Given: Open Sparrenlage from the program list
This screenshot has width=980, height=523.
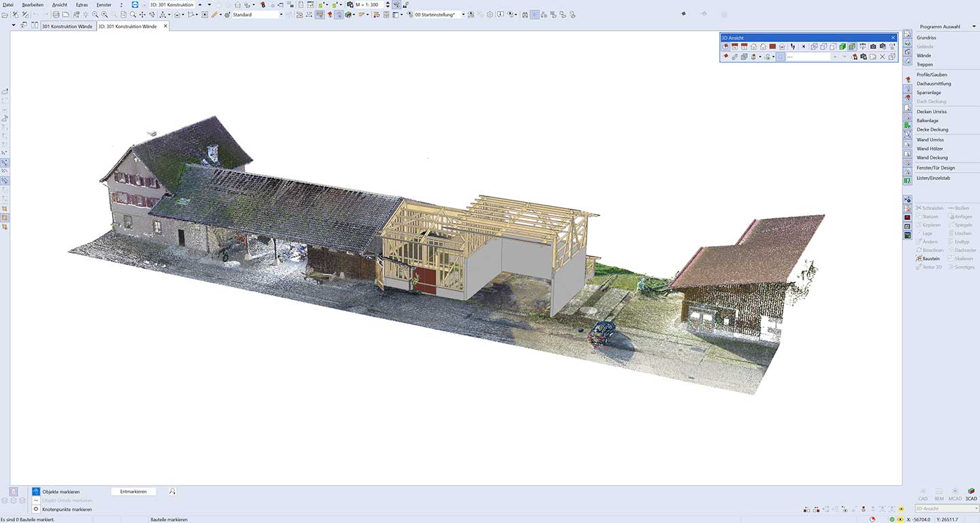Looking at the screenshot, I should pyautogui.click(x=928, y=92).
